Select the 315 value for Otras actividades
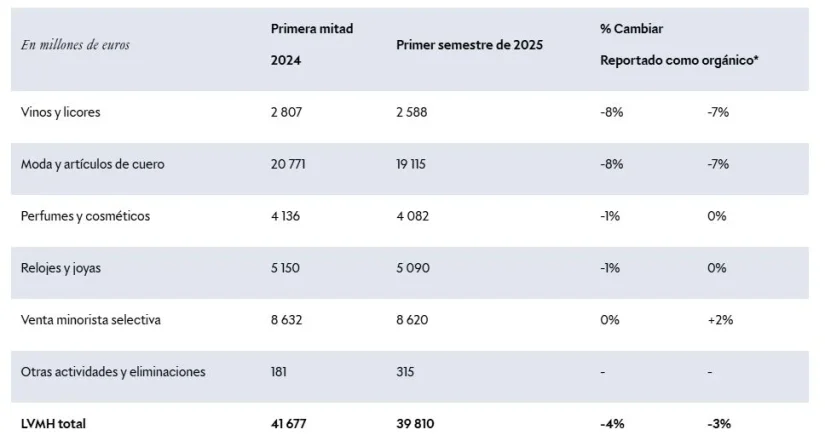825x441 pixels. tap(406, 372)
